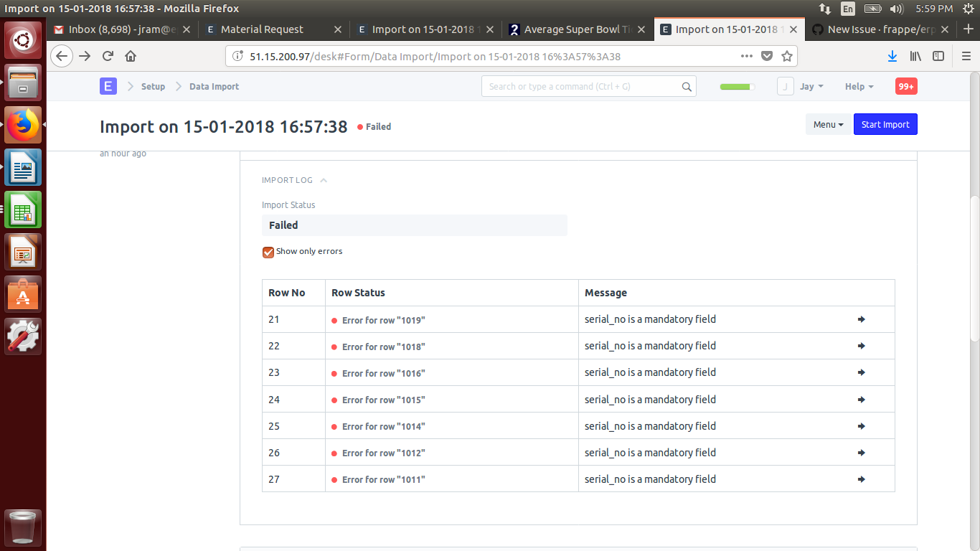Open details arrow for row 25

click(862, 426)
